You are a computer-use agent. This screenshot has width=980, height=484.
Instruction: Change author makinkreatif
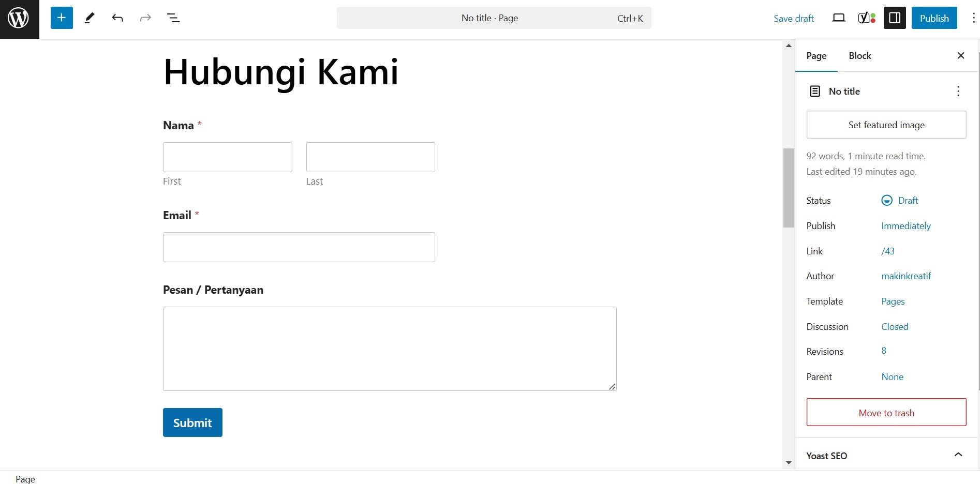[906, 276]
